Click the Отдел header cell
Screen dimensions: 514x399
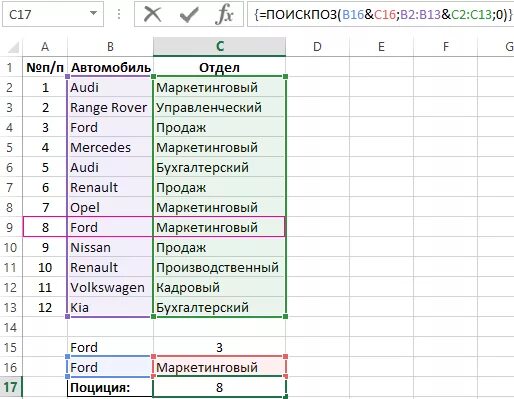(219, 68)
